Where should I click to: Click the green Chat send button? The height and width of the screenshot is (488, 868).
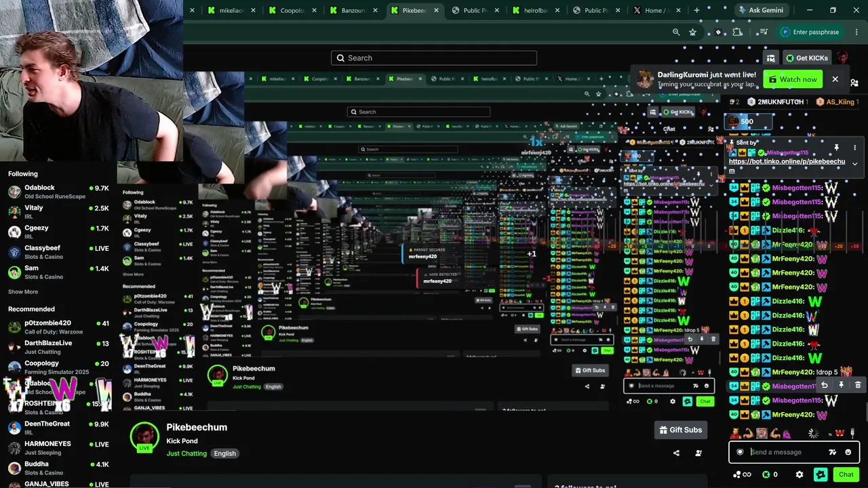pos(846,474)
